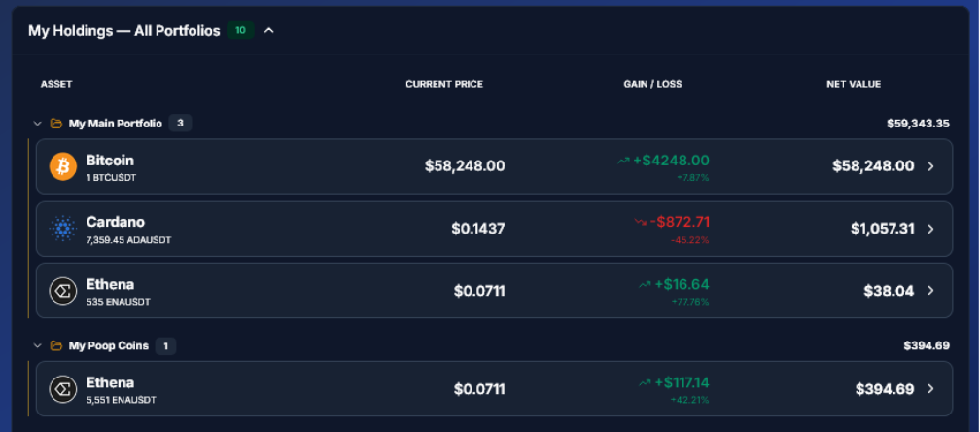Open Bitcoin details via its right chevron
This screenshot has width=980, height=432.
930,166
